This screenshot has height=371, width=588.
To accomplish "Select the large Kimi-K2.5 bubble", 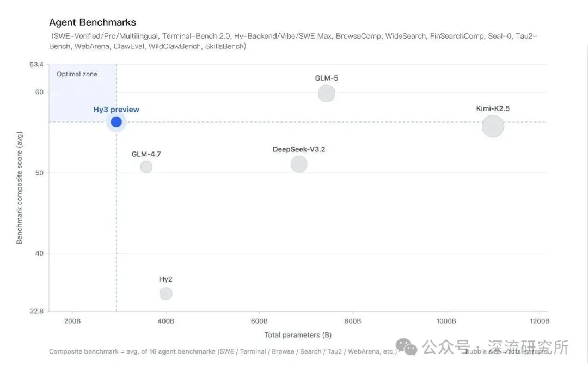I will [x=493, y=126].
